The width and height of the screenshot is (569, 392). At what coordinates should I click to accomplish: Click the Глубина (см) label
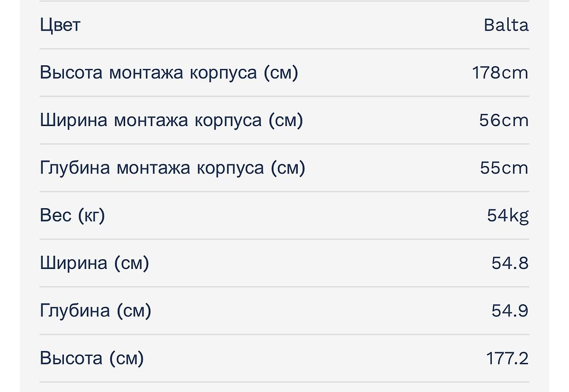[x=96, y=310]
